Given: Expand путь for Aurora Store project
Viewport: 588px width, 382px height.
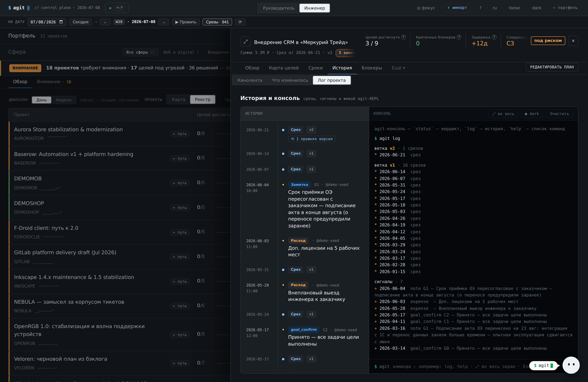Looking at the screenshot, I should tap(180, 134).
